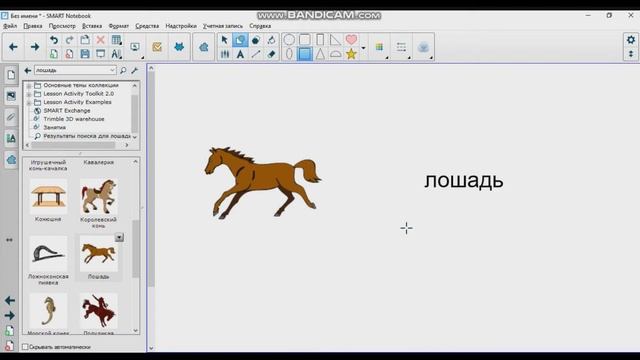The width and height of the screenshot is (640, 360).
Task: Select the Королевский конь thumbnail
Action: [x=98, y=197]
